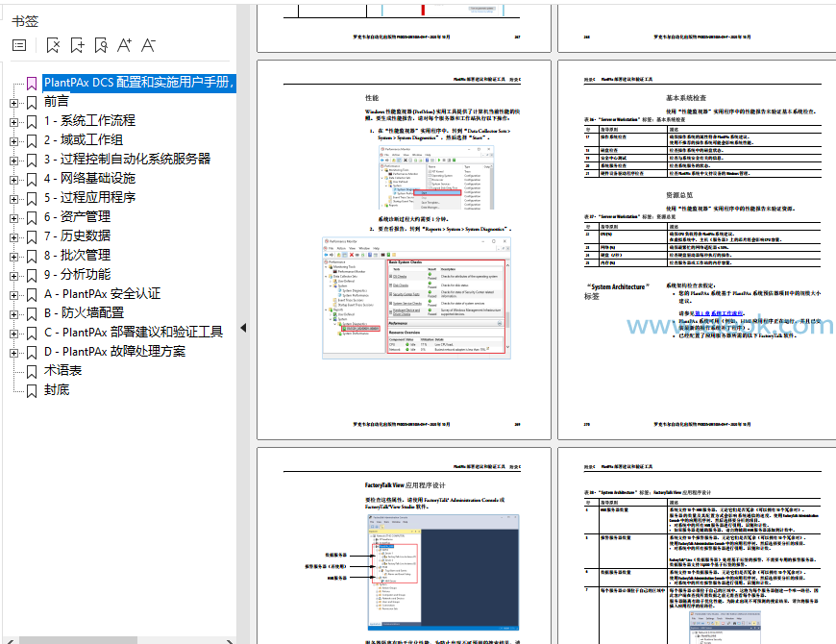Expand the 4 - 网络基础设施 node
This screenshot has width=836, height=644.
pos(13,180)
